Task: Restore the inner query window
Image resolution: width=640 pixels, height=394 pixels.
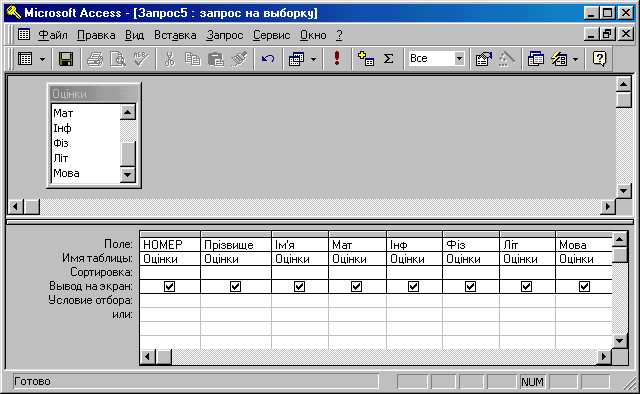Action: point(607,34)
